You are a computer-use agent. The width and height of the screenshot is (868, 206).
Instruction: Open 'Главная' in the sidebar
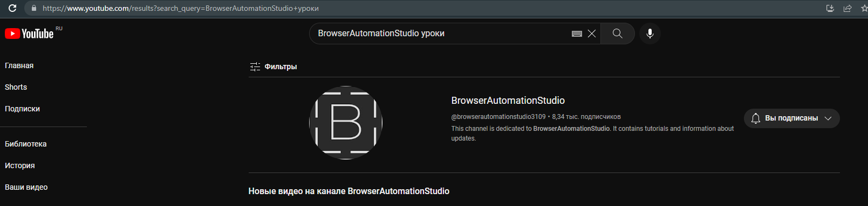point(19,65)
